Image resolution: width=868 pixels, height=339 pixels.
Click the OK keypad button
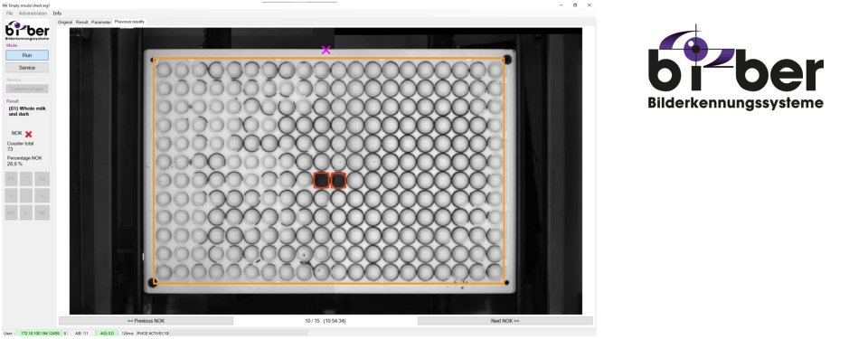point(42,212)
